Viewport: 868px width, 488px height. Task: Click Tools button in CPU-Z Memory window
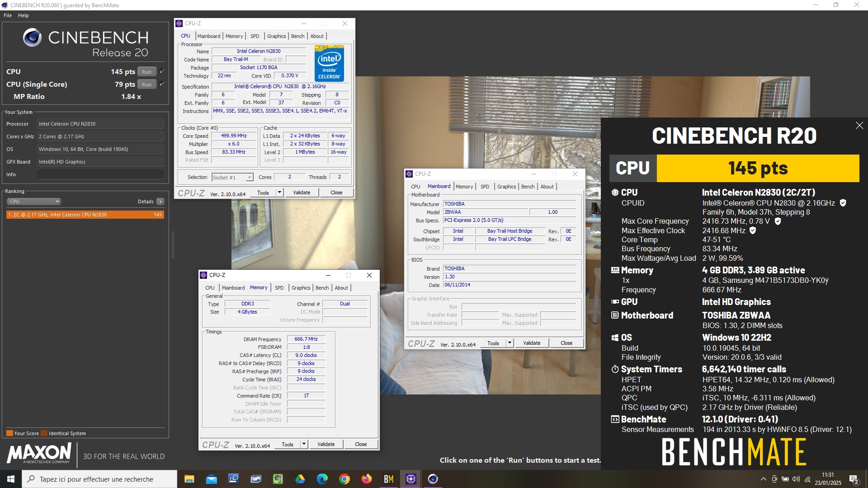pos(288,445)
